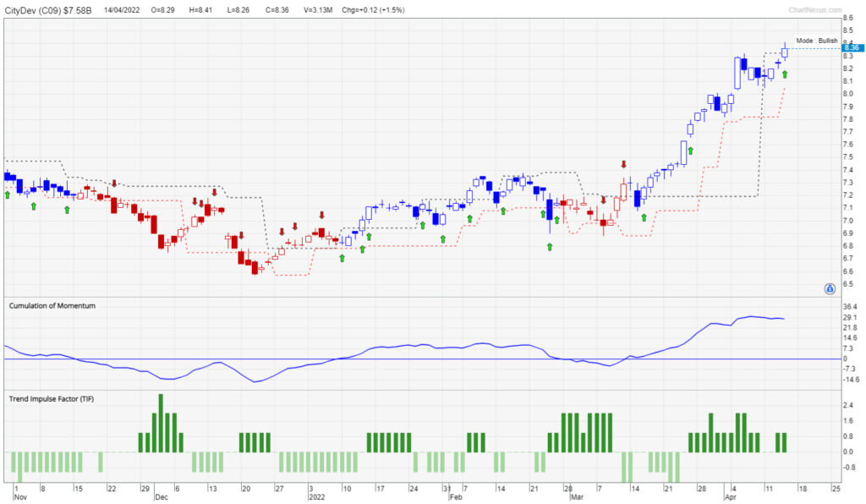Screen dimensions: 866x504
Task: Click the 7.0 price axis label
Action: tap(848, 220)
